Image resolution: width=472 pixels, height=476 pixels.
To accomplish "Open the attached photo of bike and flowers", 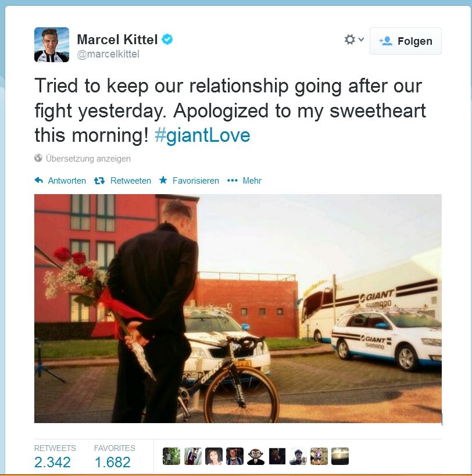I will tap(238, 309).
